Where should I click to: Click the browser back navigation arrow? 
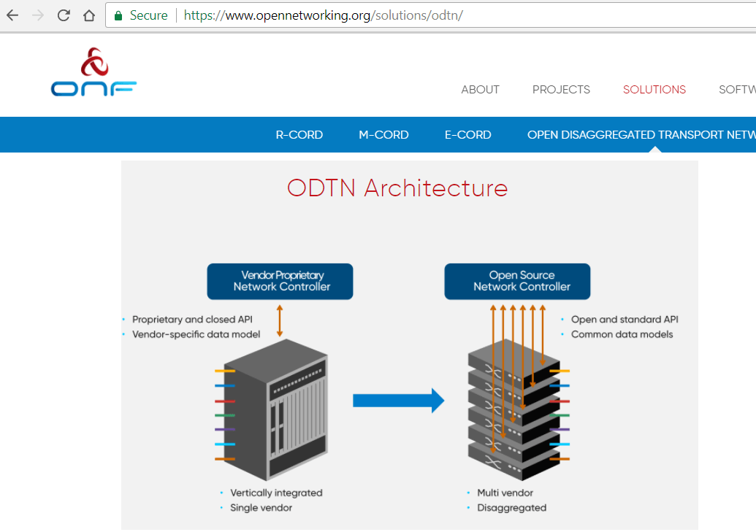[x=12, y=15]
